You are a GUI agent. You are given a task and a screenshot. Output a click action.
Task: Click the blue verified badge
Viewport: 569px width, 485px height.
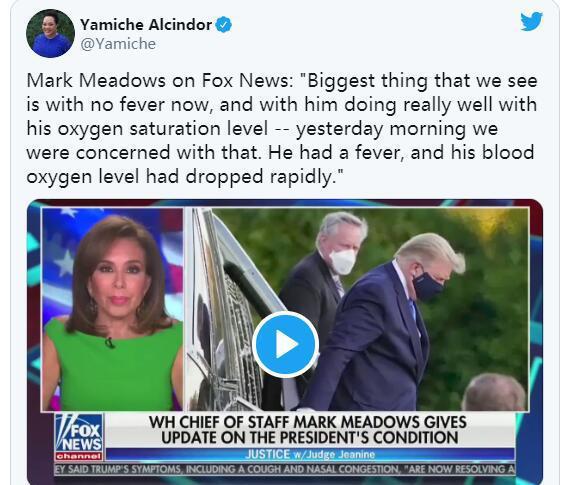pos(224,25)
